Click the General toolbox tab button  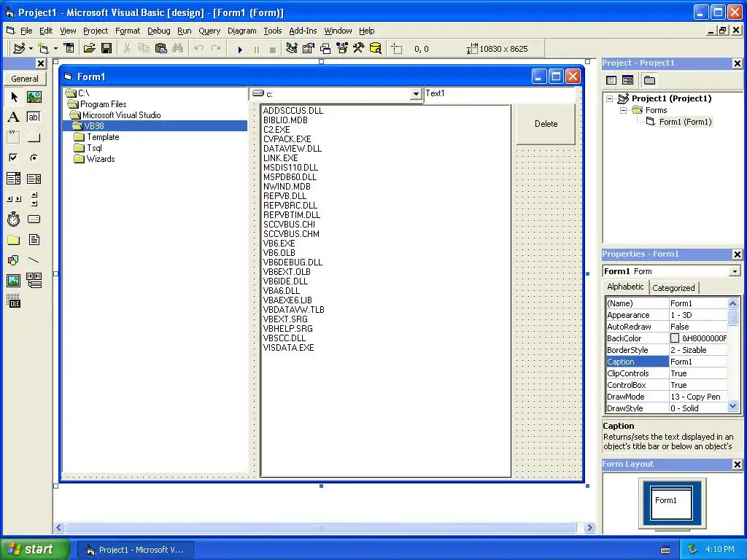[25, 79]
